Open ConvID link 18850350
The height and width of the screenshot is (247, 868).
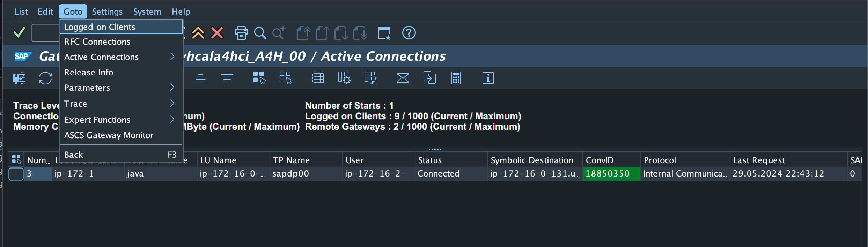607,174
